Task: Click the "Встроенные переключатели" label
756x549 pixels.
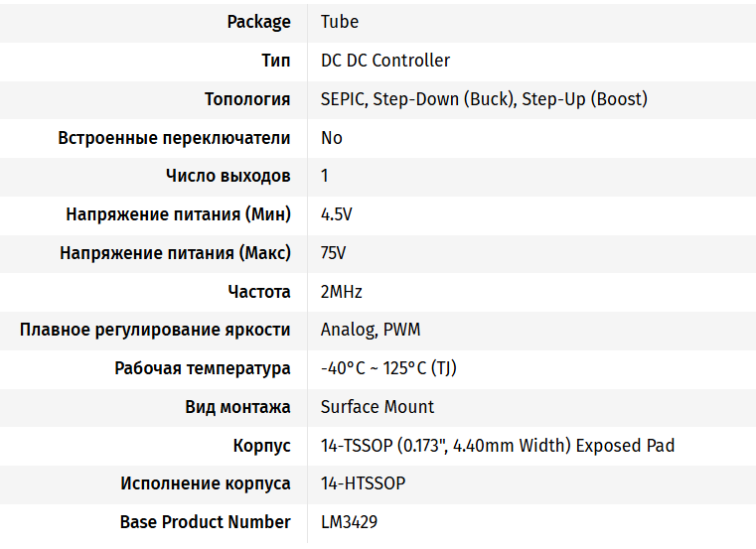Action: pos(175,138)
